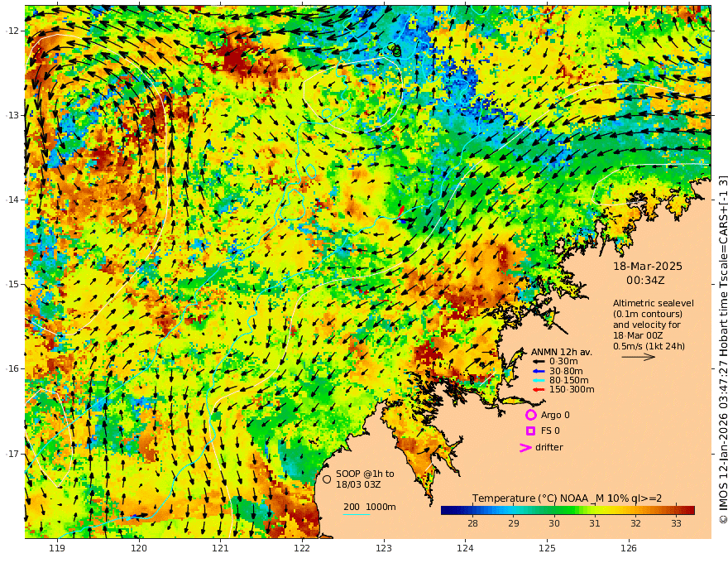Click the 'SOOP @1h to 18/03 03Z' label
The image size is (728, 563).
pos(365,479)
